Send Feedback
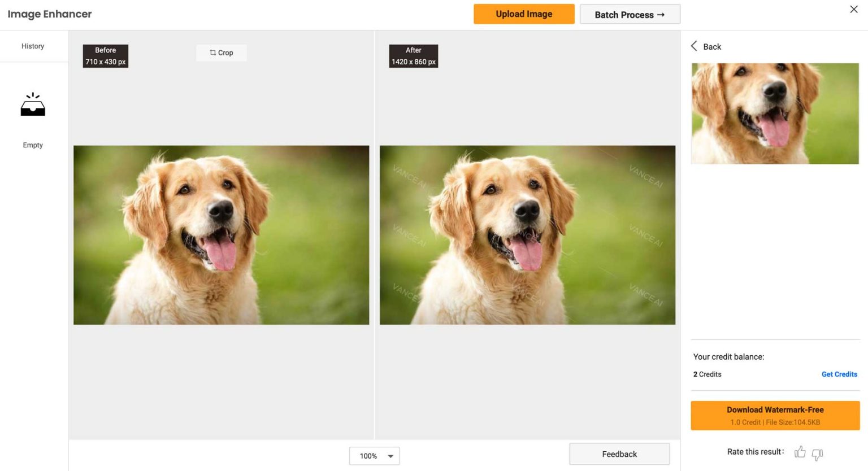This screenshot has height=471, width=868. [619, 453]
